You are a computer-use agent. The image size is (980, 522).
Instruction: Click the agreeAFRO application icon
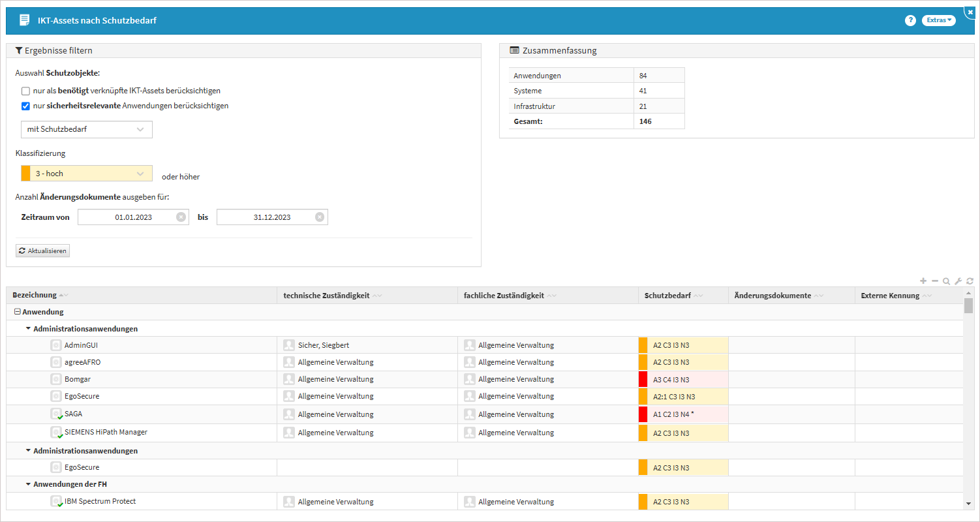(x=56, y=362)
